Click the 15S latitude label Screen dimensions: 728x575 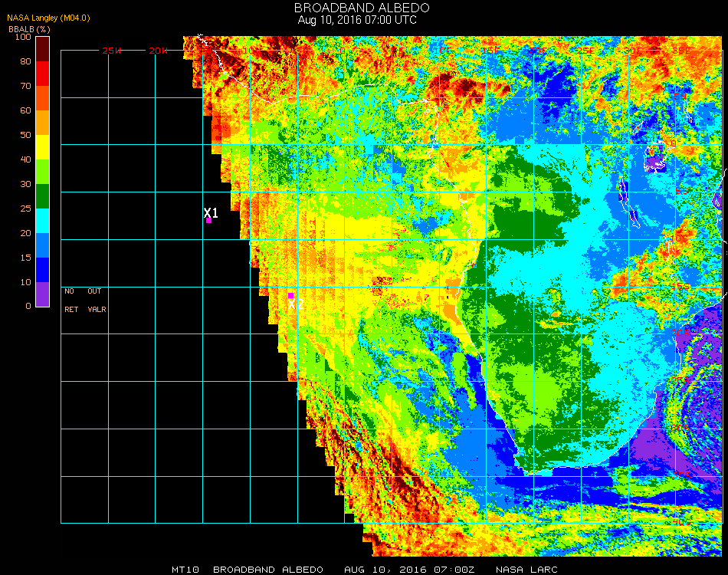[x=680, y=286]
